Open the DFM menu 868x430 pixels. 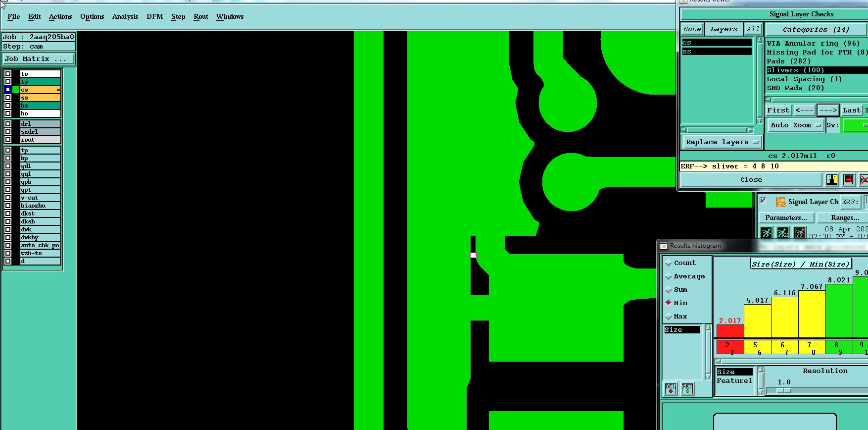pyautogui.click(x=155, y=16)
